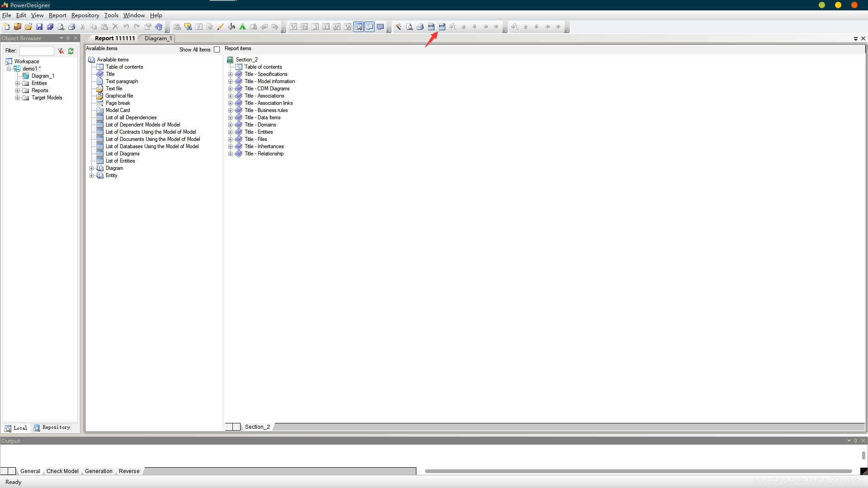Viewport: 868px width, 488px height.
Task: Enable the Show All Items checkbox
Action: click(217, 50)
